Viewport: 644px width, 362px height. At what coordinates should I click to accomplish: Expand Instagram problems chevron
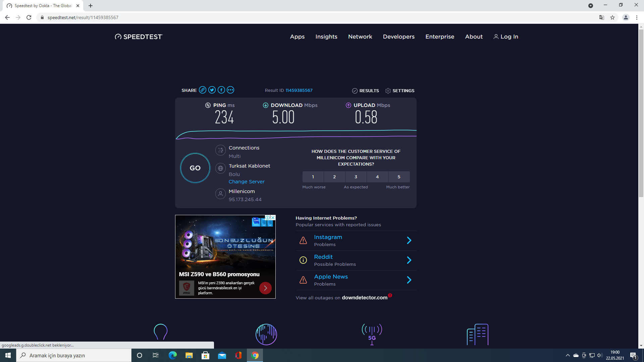pyautogui.click(x=409, y=240)
